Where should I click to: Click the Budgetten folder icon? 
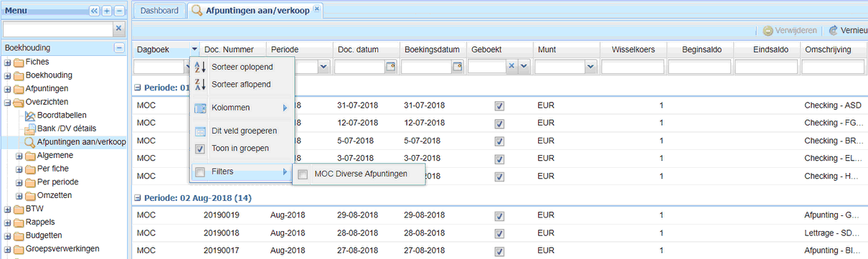[x=18, y=235]
